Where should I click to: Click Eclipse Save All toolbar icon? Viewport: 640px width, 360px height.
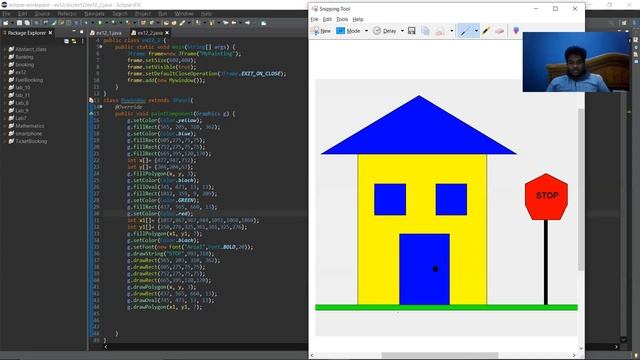[27, 23]
